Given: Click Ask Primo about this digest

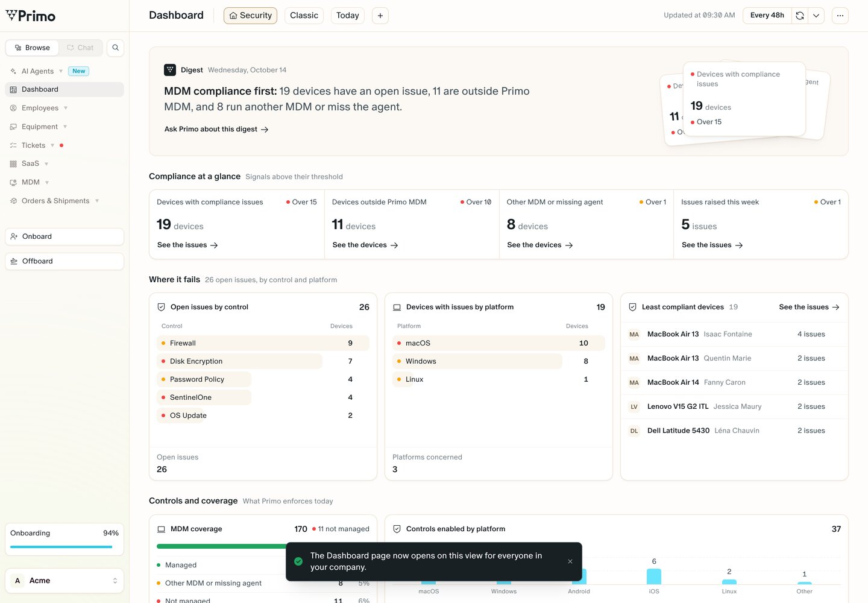Looking at the screenshot, I should (216, 129).
